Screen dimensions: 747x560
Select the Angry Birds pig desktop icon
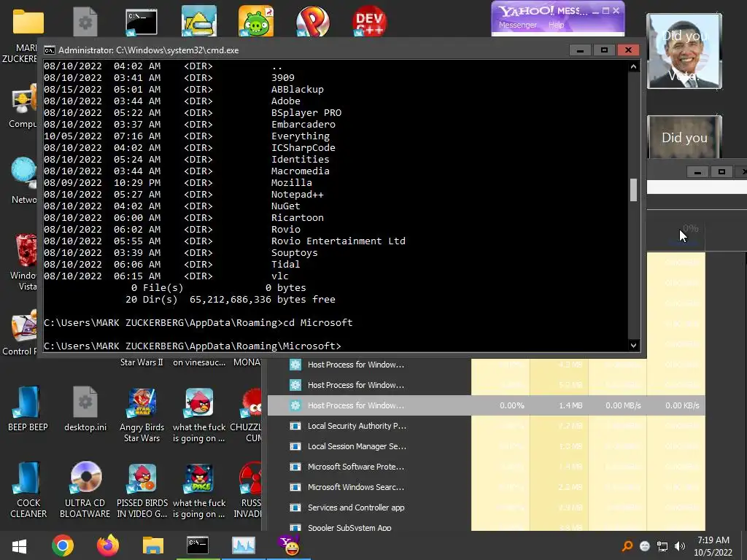pos(256,21)
